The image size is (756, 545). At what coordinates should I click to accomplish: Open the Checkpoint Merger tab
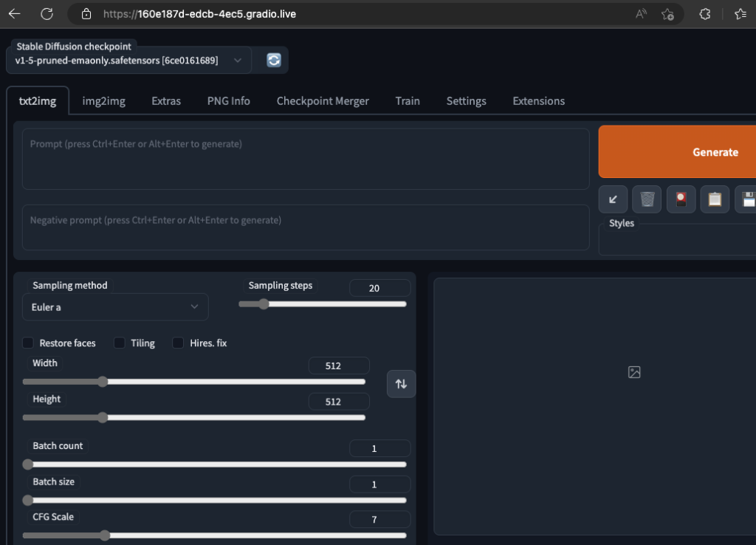coord(323,101)
